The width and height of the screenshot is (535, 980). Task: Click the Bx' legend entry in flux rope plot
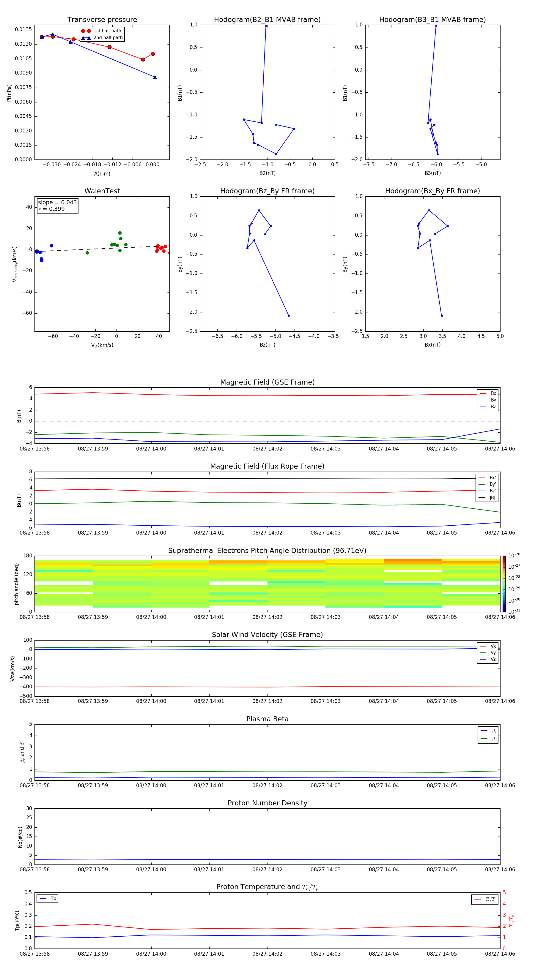[x=487, y=478]
